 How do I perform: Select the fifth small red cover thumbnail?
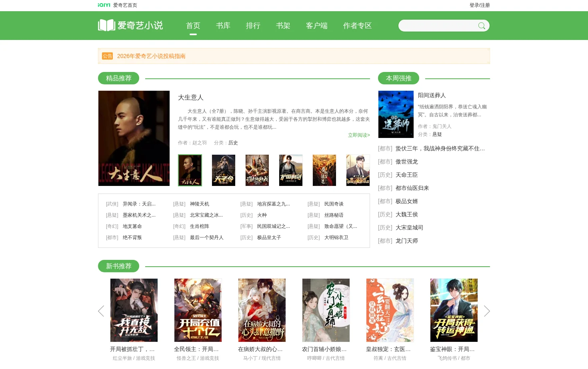(x=324, y=170)
